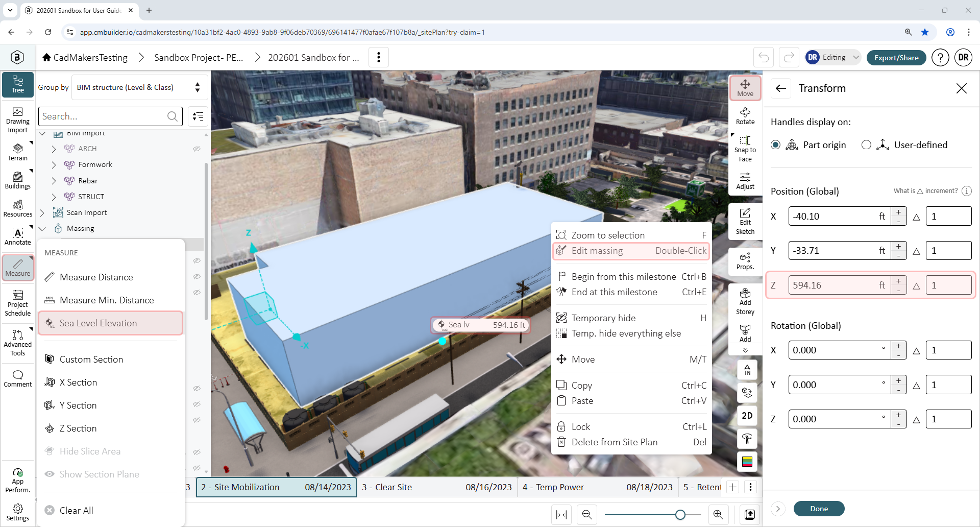980x527 pixels.
Task: Expand the ARCH tree node
Action: pyautogui.click(x=54, y=149)
